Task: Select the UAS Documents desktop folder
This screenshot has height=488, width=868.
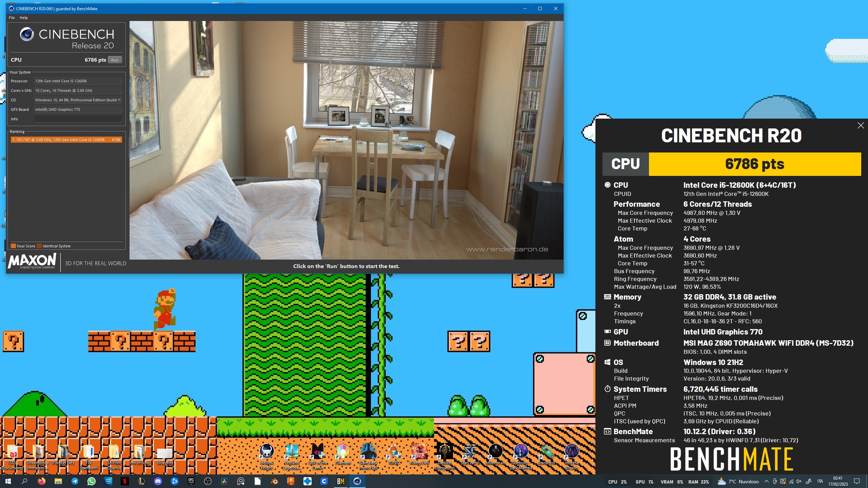Action: tap(12, 457)
